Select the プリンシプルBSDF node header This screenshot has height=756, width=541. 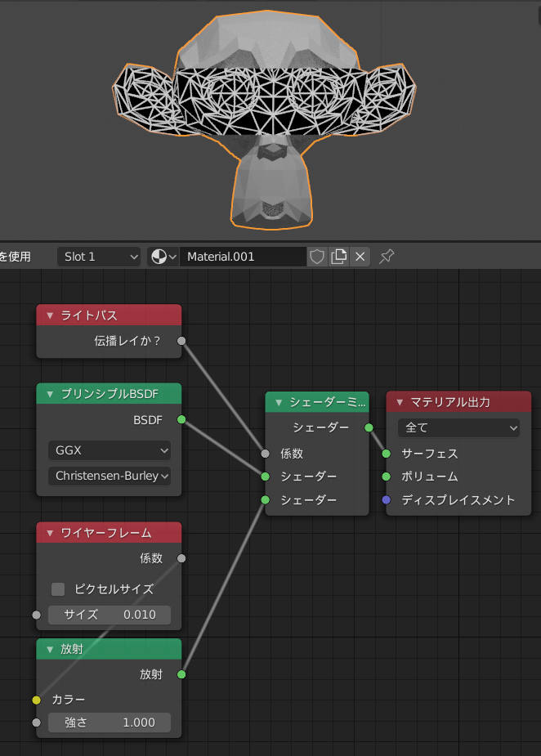coord(109,394)
